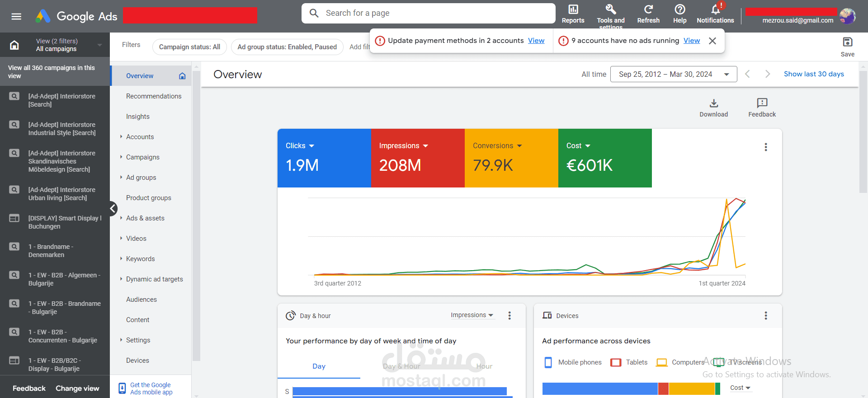Open the Feedback icon below the date range

click(x=762, y=108)
